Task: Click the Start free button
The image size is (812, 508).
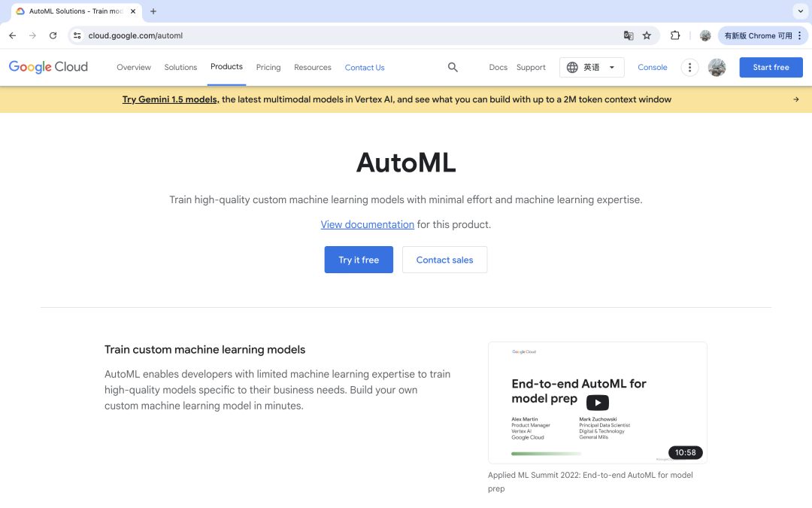Action: pyautogui.click(x=771, y=68)
